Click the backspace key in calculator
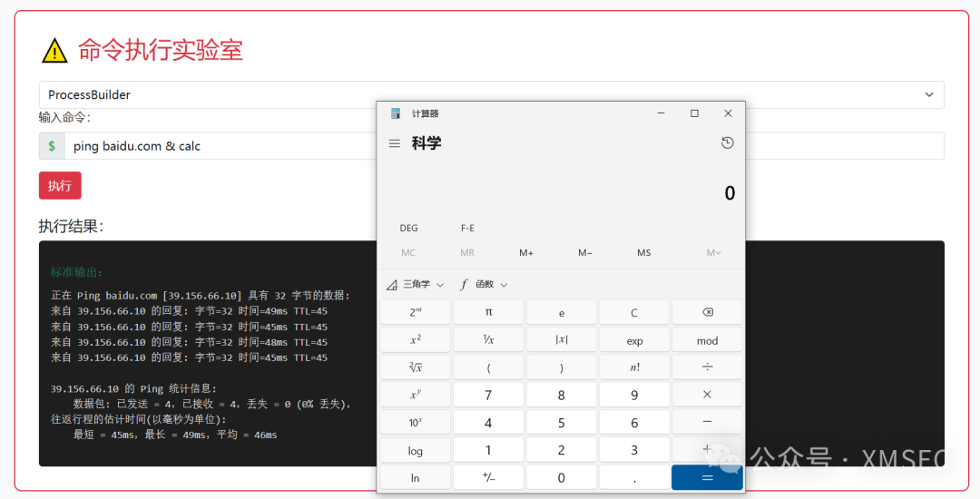 point(708,312)
